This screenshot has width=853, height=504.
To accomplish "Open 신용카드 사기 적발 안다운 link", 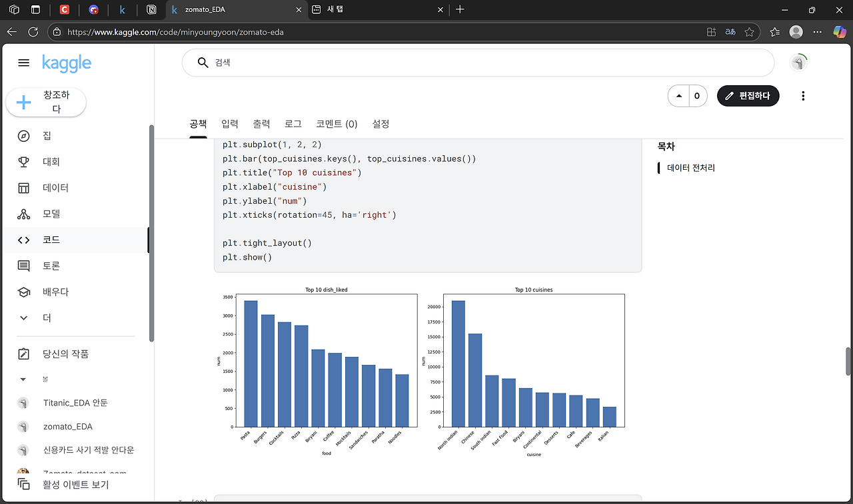I will (x=89, y=450).
